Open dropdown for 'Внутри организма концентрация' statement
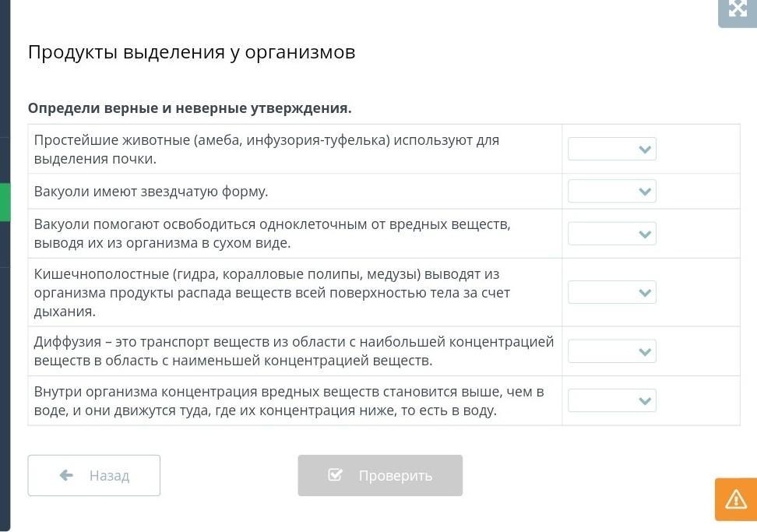This screenshot has width=757, height=532. coord(612,400)
